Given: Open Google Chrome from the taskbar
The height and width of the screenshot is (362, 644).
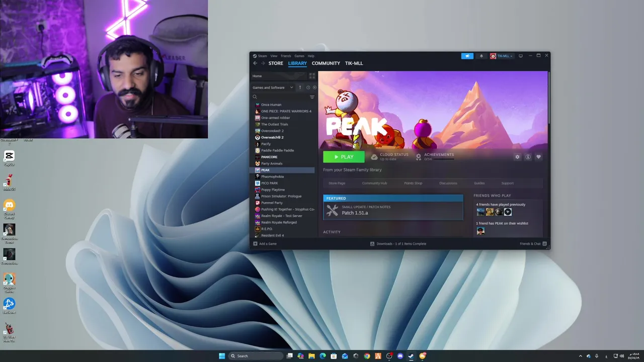Looking at the screenshot, I should click(x=367, y=356).
